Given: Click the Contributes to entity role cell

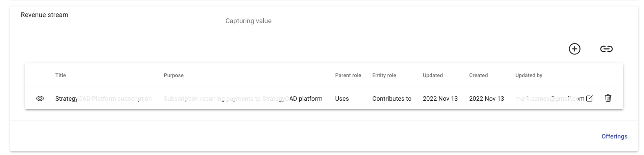Looking at the screenshot, I should 392,99.
